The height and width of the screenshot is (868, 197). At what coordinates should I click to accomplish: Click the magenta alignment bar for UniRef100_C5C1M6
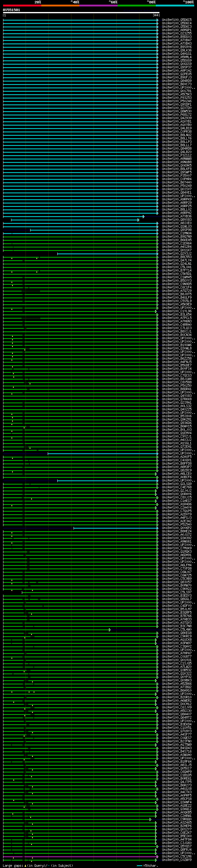(x=80, y=856)
